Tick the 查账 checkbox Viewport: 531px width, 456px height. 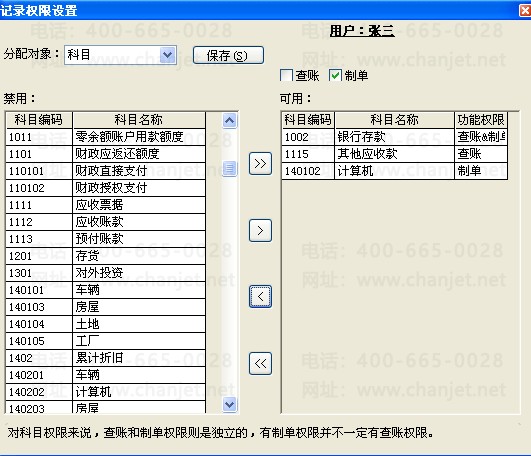[x=286, y=75]
